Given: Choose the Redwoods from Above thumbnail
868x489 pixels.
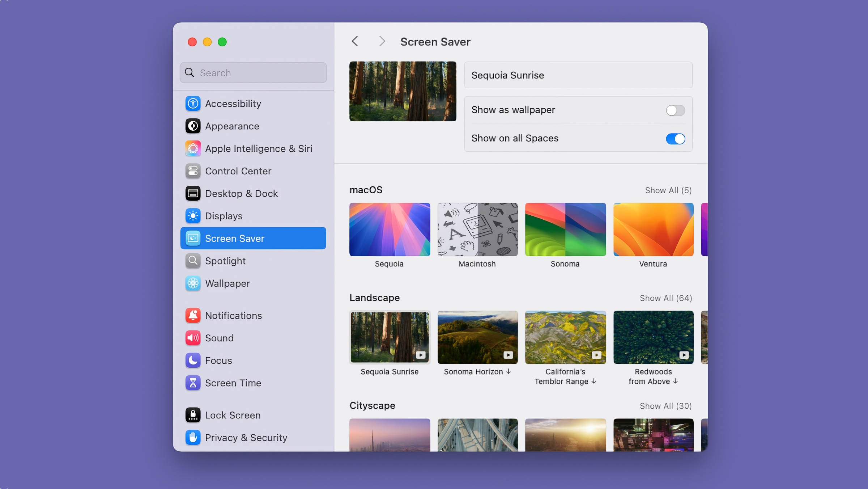Looking at the screenshot, I should [653, 337].
